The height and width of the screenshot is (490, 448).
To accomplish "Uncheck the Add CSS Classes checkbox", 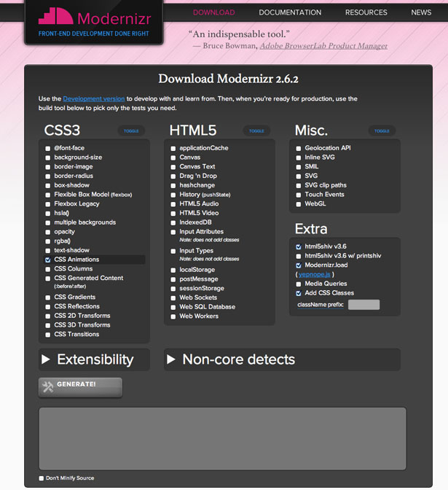I will [299, 293].
